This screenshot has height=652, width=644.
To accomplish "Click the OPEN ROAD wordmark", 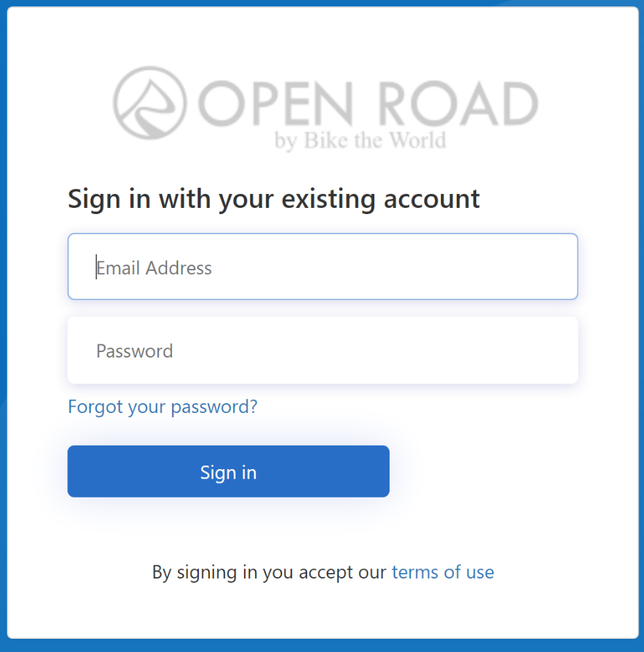I will point(368,103).
